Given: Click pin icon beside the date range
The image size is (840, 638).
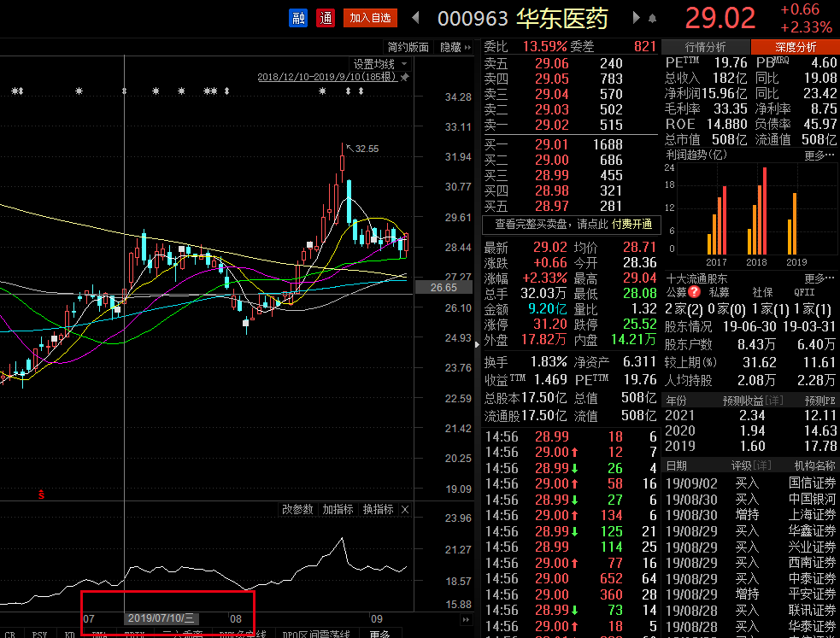Looking at the screenshot, I should coord(405,77).
